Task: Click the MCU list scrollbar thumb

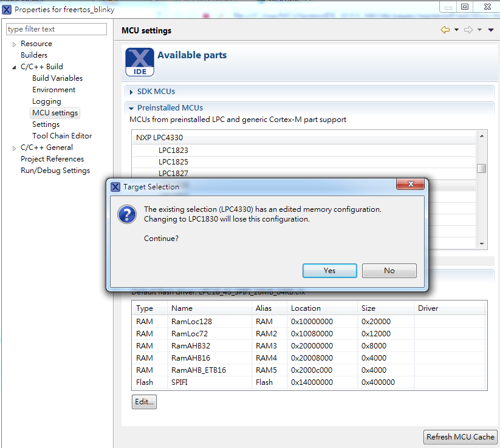Action: pyautogui.click(x=482, y=168)
